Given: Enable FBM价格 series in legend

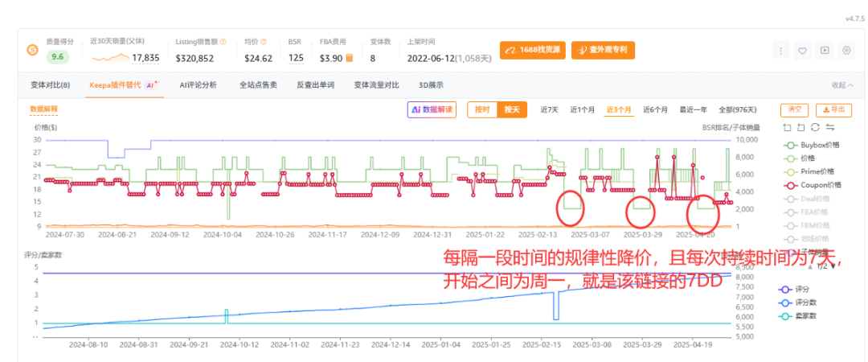Looking at the screenshot, I should [808, 225].
